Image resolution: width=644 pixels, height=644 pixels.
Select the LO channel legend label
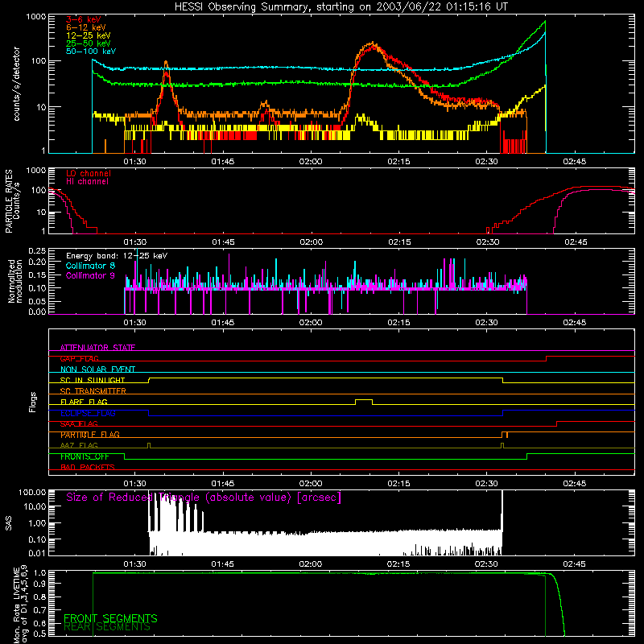coord(89,173)
